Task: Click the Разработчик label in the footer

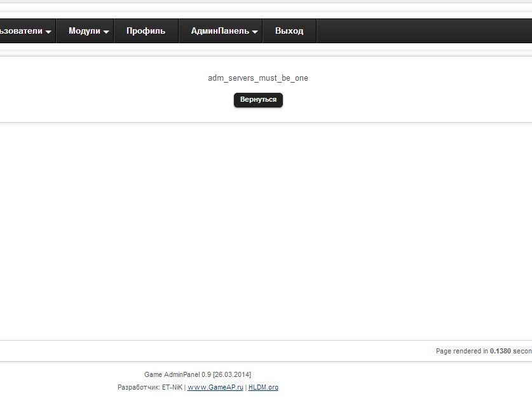Action: [x=138, y=387]
